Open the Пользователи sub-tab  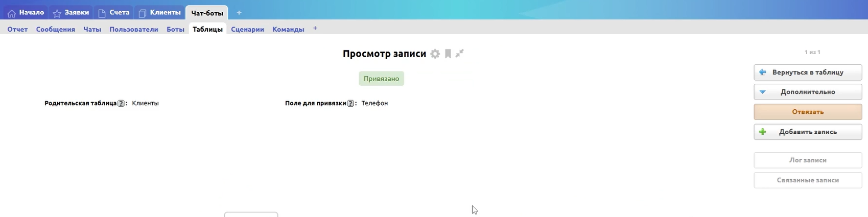[x=134, y=29]
